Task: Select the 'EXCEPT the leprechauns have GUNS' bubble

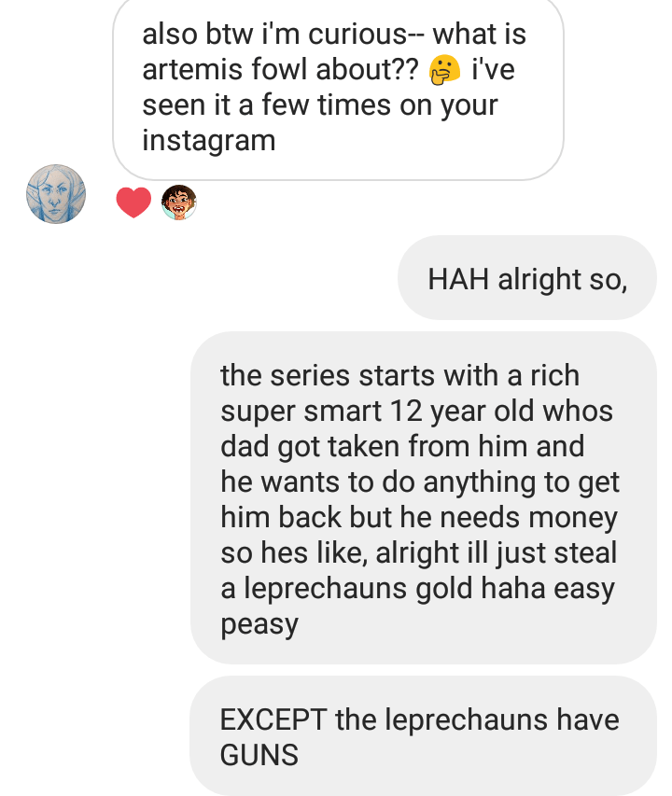Action: [x=424, y=736]
